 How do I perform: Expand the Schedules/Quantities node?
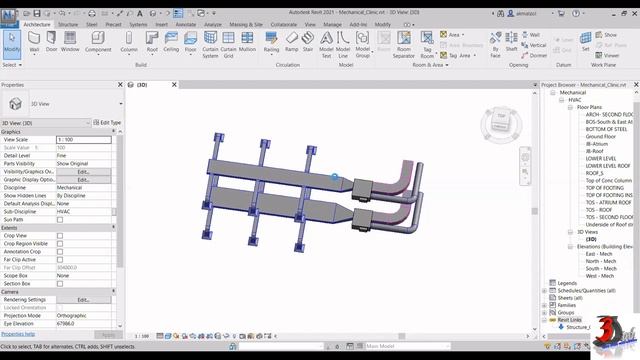point(544,291)
